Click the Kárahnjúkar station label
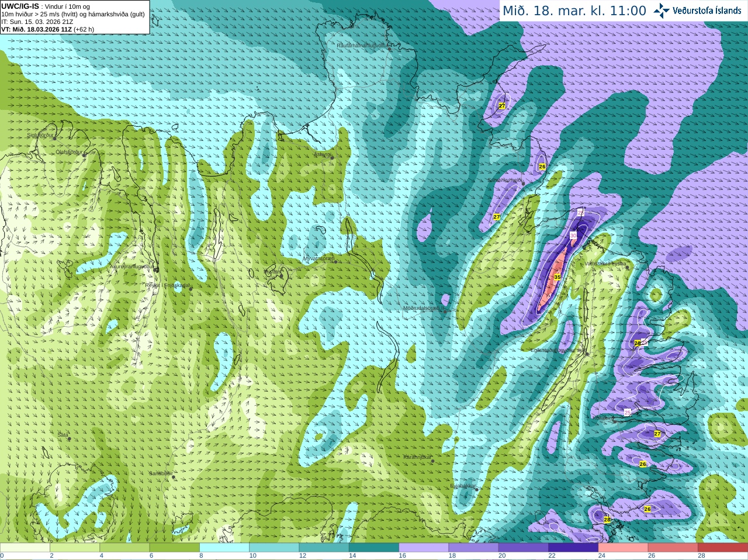This screenshot has width=748, height=560. (418, 457)
